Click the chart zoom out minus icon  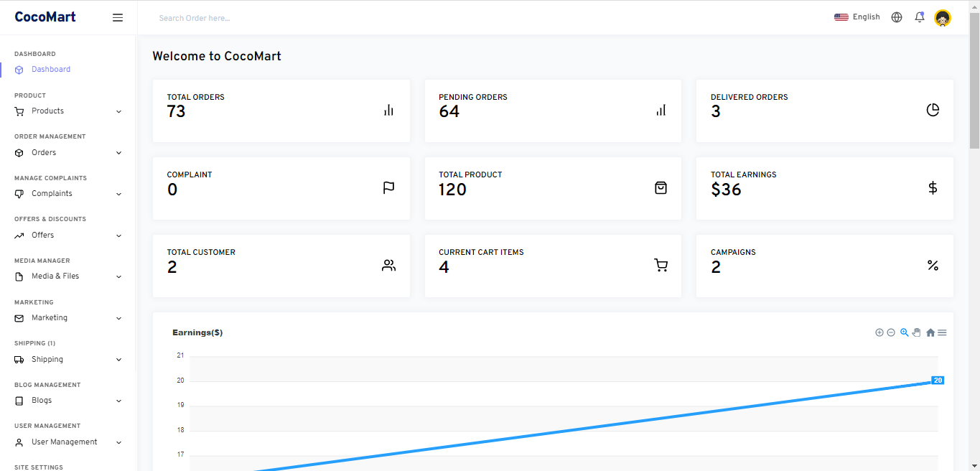(891, 332)
